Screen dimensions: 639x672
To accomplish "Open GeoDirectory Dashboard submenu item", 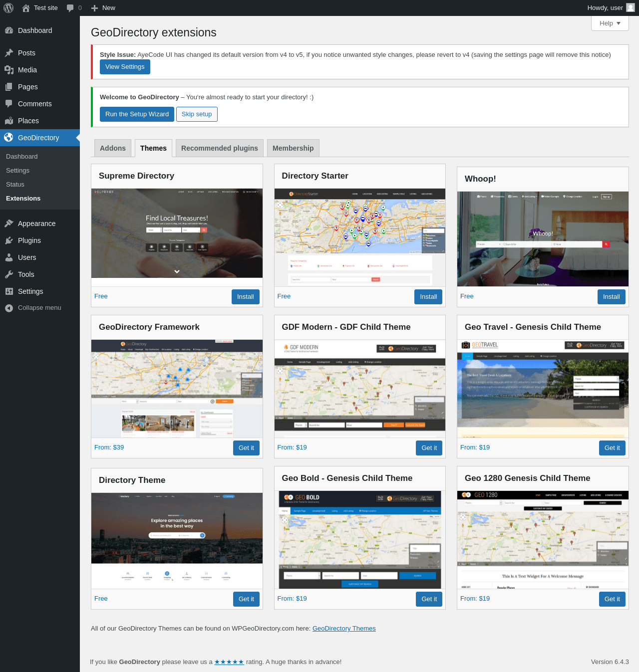I will [x=22, y=157].
